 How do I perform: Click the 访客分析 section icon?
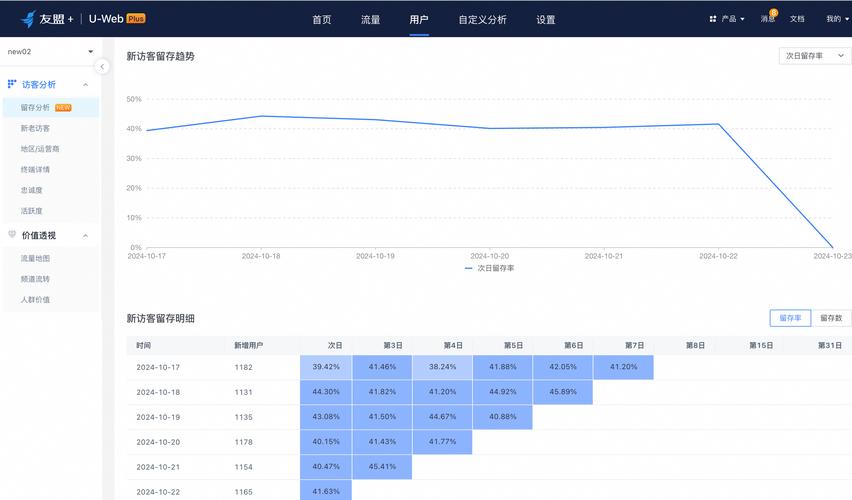[x=11, y=84]
